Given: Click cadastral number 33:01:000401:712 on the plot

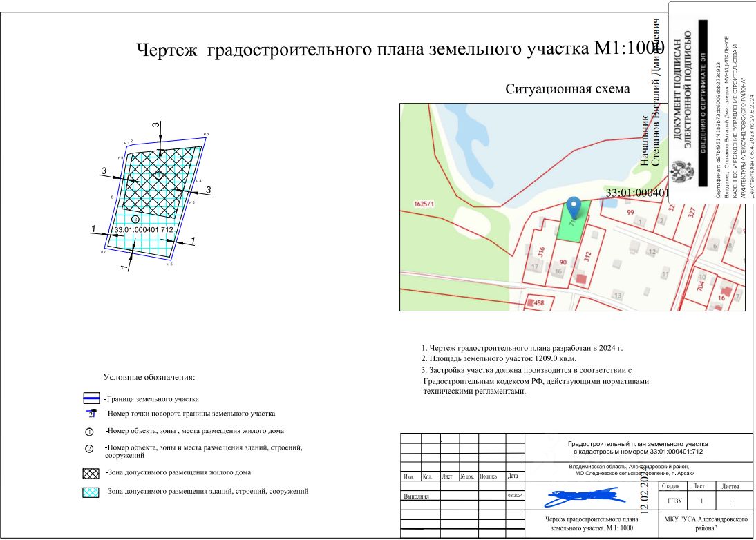Looking at the screenshot, I should point(143,230).
